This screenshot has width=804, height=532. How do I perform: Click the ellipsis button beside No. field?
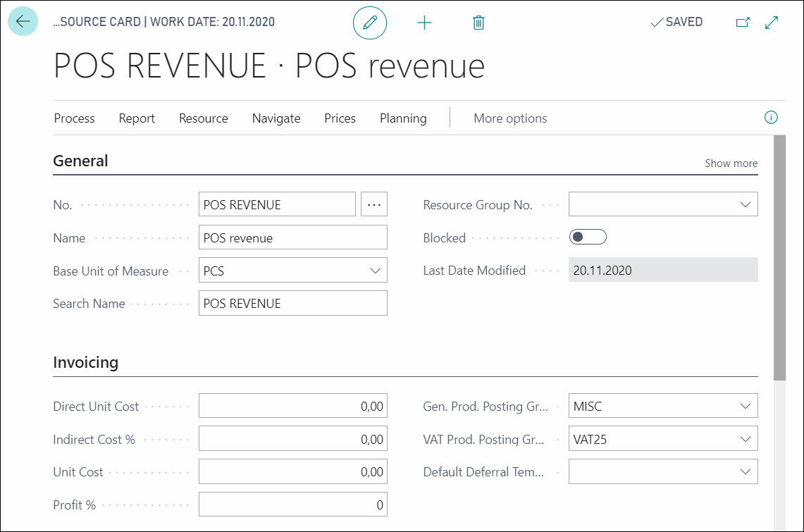[373, 204]
